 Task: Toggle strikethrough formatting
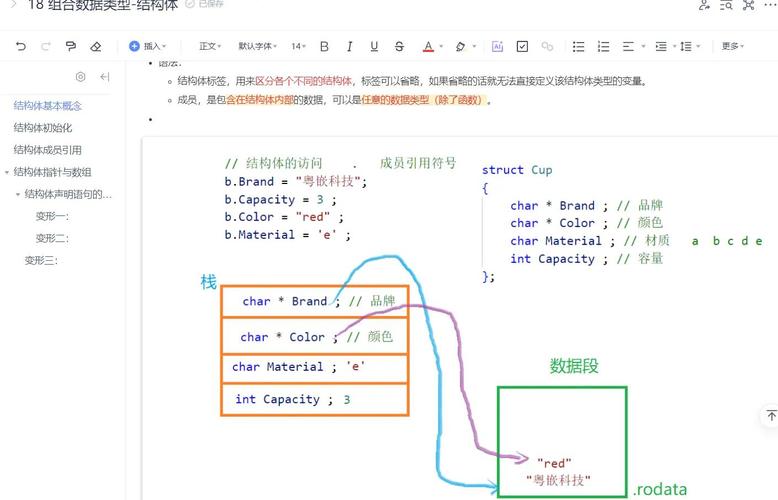[399, 46]
